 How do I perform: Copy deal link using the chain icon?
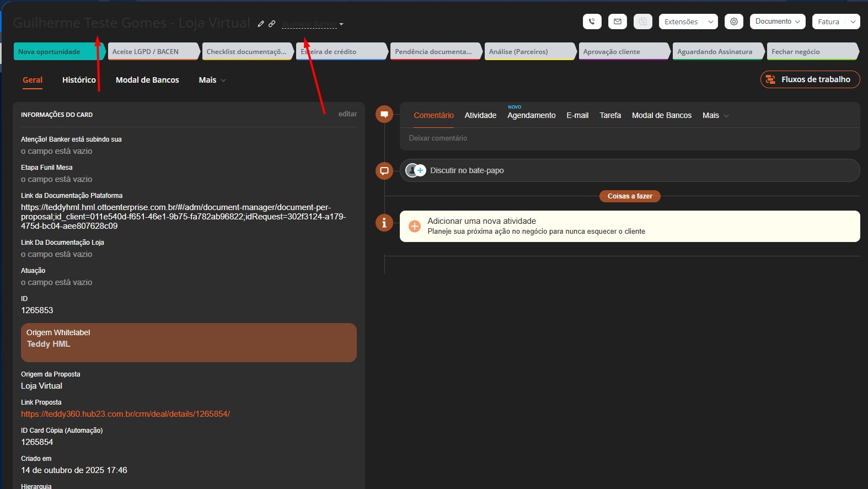pyautogui.click(x=271, y=24)
